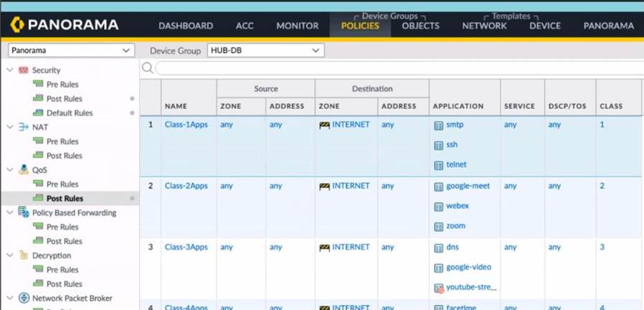The width and height of the screenshot is (644, 310).
Task: Select QoS Pre Rules in tree
Action: 62,184
